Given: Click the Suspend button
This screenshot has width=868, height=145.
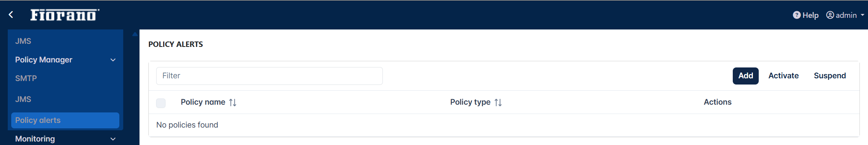Looking at the screenshot, I should 830,76.
